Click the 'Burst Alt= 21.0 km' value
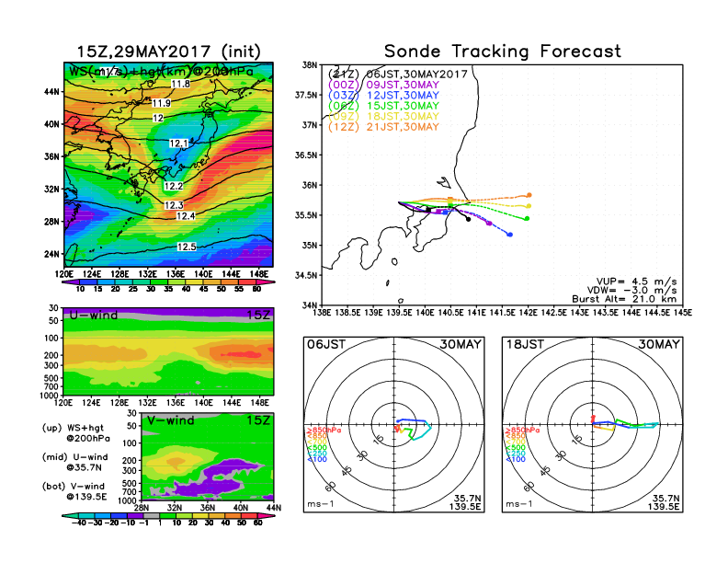Viewport: 728px width, 563px height. point(624,299)
